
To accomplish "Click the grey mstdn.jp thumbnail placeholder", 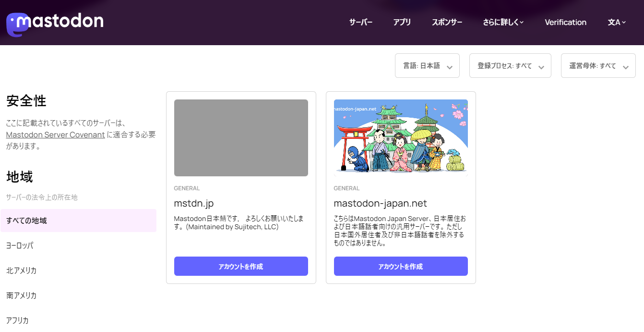I will (x=241, y=138).
